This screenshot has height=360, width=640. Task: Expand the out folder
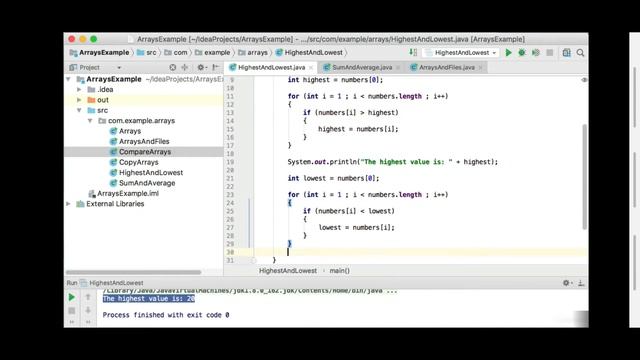pos(79,100)
